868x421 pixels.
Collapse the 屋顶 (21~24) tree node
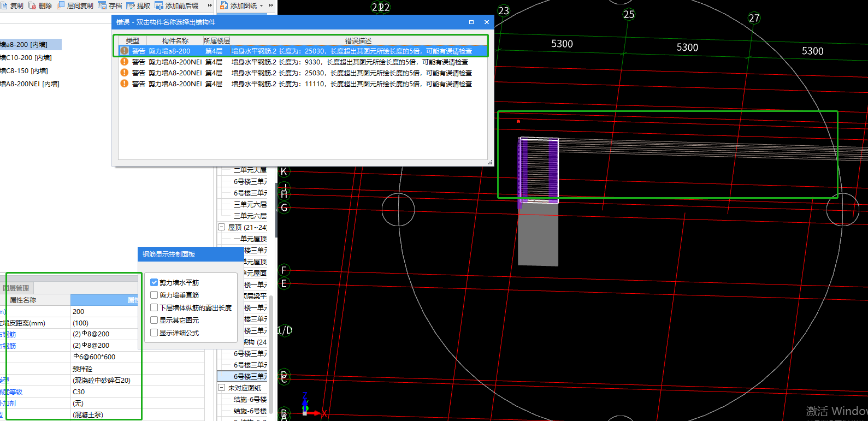point(222,227)
